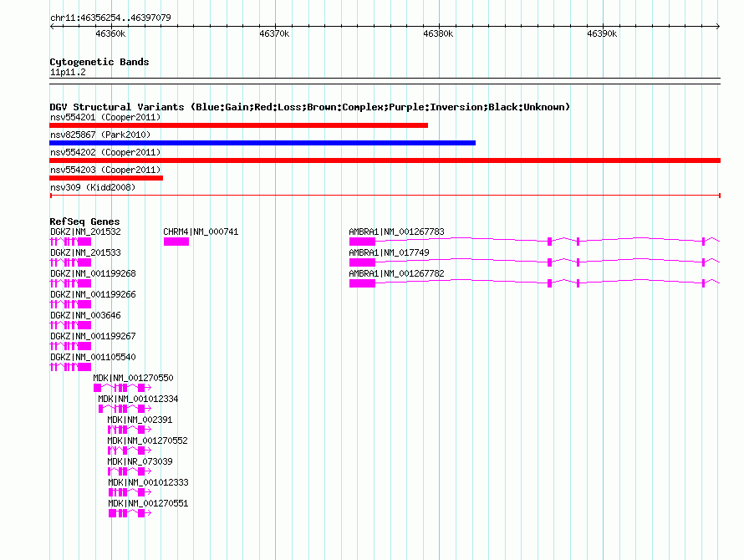Click the MDK|NM_002391 transcript label
Screen dimensions: 744x560
(140, 420)
